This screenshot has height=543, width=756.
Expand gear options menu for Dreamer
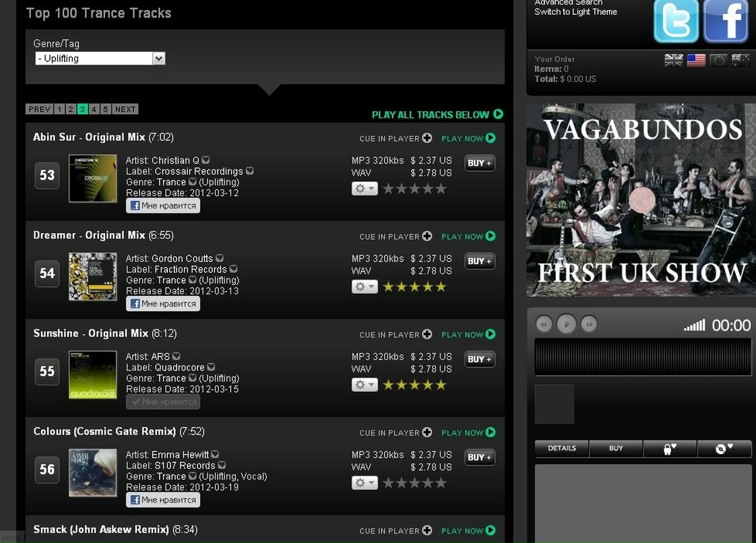point(365,287)
